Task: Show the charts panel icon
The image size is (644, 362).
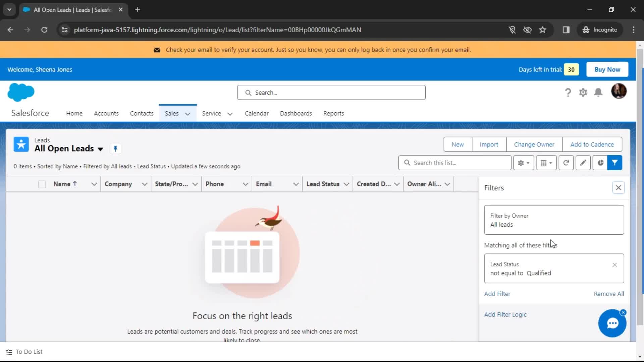Action: [x=600, y=163]
